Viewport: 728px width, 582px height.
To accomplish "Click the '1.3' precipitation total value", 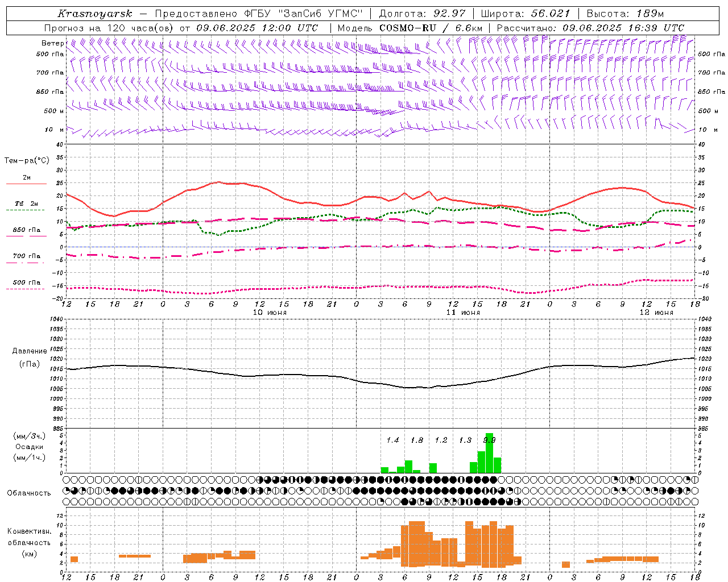I will click(465, 440).
